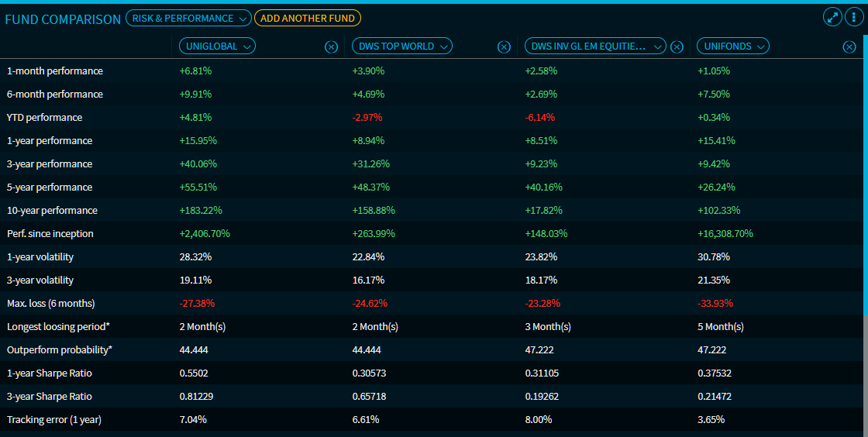This screenshot has width=868, height=437.
Task: Select the 1-month performance row label
Action: tap(54, 71)
